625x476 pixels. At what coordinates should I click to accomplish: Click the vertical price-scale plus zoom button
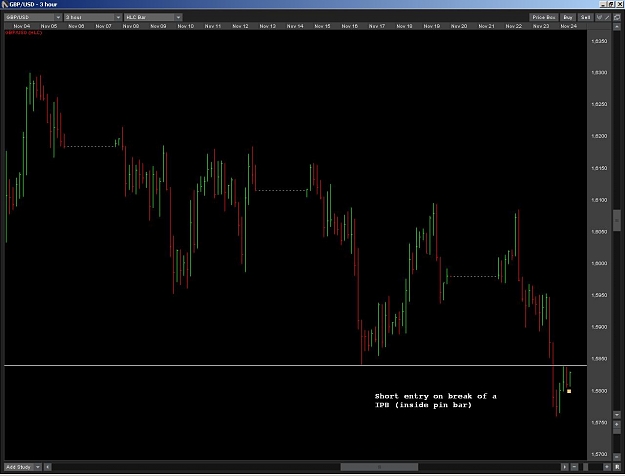(x=617, y=425)
